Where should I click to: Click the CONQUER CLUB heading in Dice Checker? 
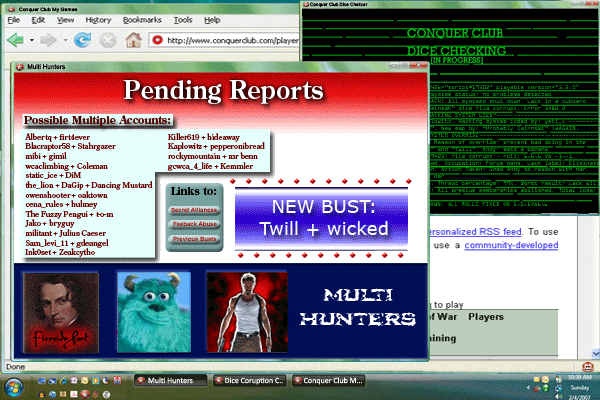point(455,33)
